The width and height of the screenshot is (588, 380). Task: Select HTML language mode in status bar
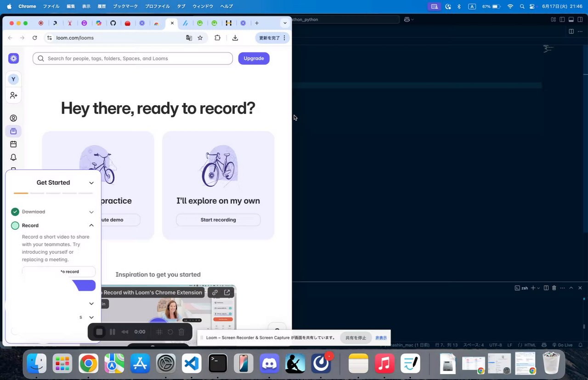click(530, 345)
